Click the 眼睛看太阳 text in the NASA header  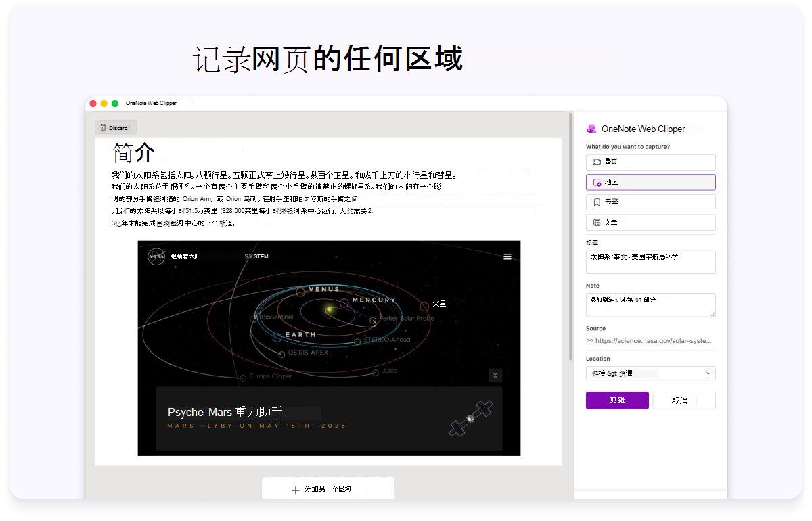click(185, 256)
